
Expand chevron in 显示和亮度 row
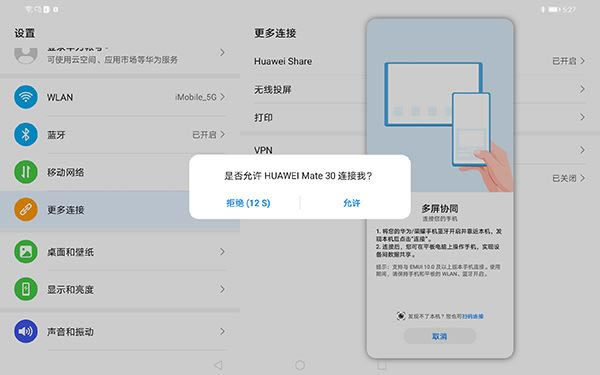pyautogui.click(x=222, y=289)
